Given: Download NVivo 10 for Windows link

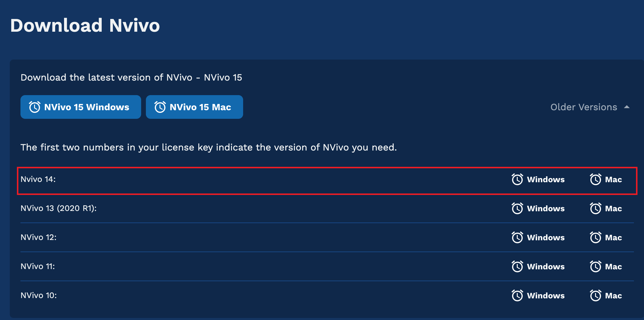Looking at the screenshot, I should point(538,295).
